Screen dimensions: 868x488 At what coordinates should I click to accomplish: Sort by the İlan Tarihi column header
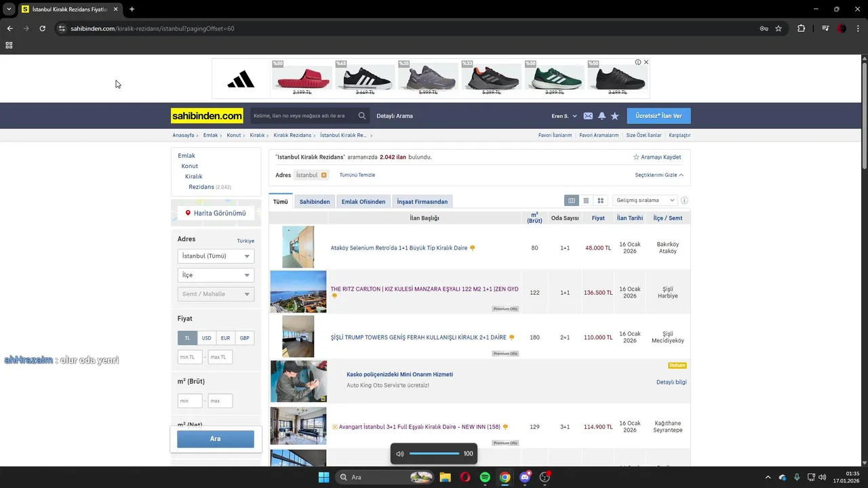(x=630, y=218)
